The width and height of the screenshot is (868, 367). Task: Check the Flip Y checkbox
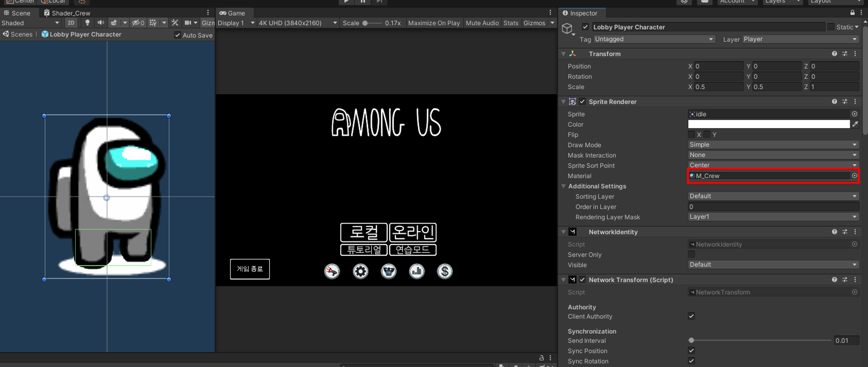coord(707,135)
